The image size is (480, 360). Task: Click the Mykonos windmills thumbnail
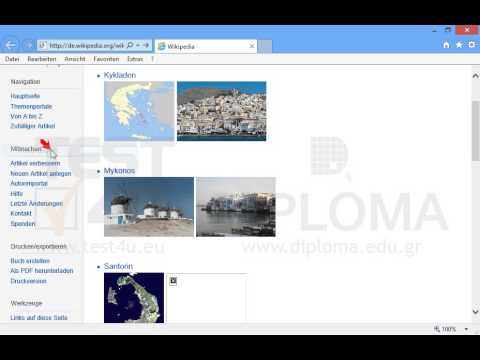click(149, 207)
